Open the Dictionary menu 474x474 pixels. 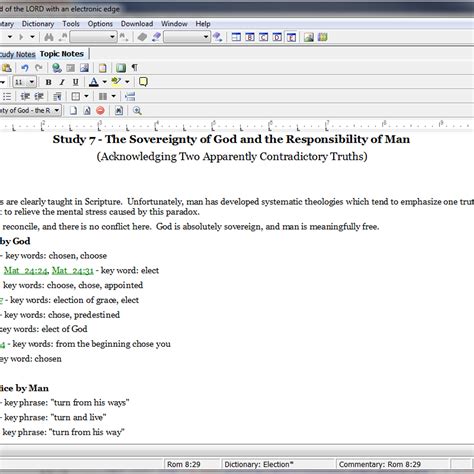tap(38, 24)
